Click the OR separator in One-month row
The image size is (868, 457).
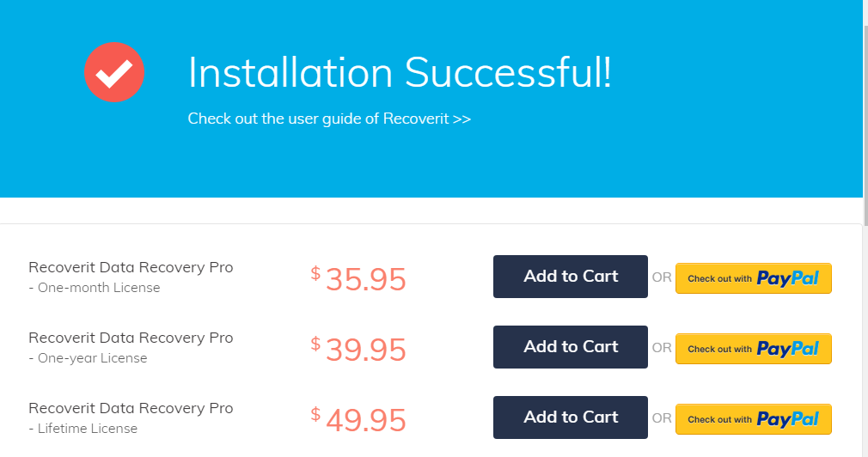pos(662,277)
